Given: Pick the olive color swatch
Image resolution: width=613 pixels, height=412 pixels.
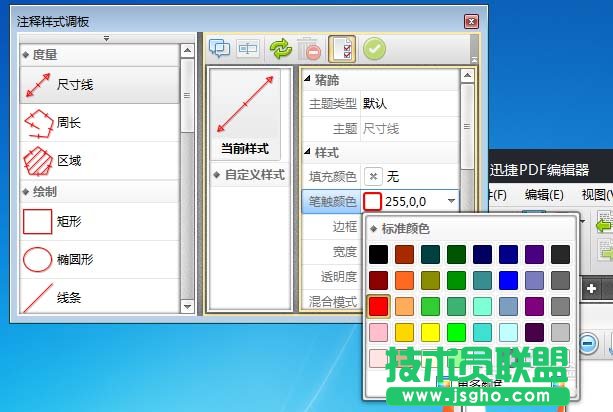Looking at the screenshot, I should tap(430, 281).
